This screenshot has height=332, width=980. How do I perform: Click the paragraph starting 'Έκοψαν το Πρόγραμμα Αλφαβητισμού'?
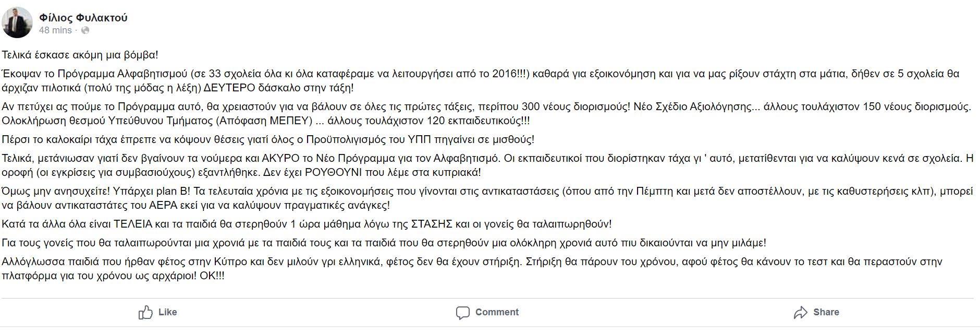click(481, 80)
